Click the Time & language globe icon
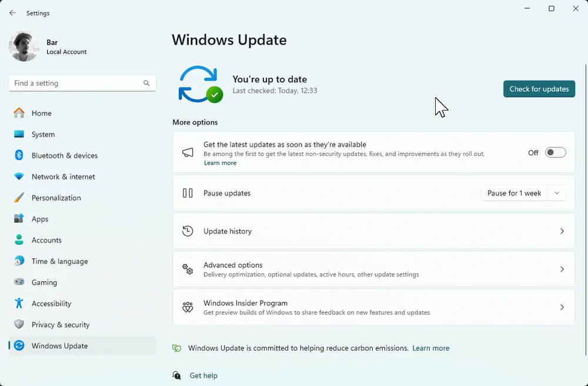The width and height of the screenshot is (588, 386). point(19,261)
